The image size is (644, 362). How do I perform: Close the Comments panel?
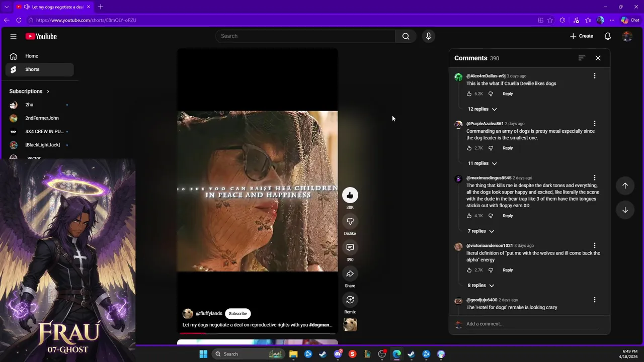(598, 58)
